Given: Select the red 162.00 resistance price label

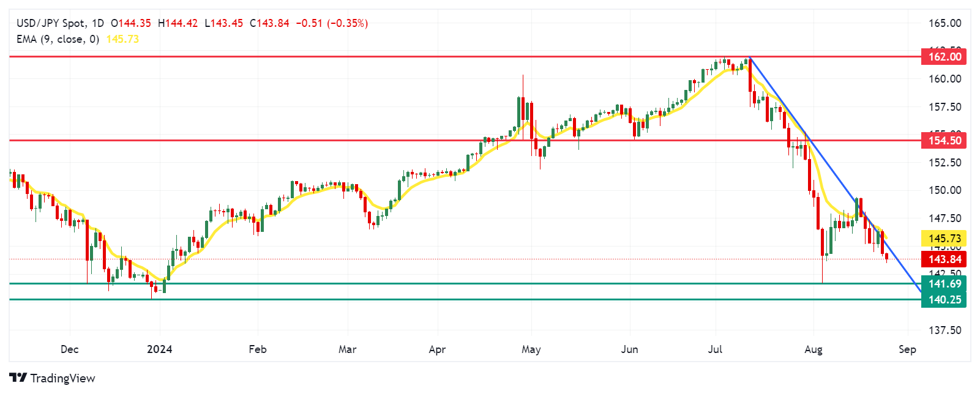Looking at the screenshot, I should pos(944,57).
